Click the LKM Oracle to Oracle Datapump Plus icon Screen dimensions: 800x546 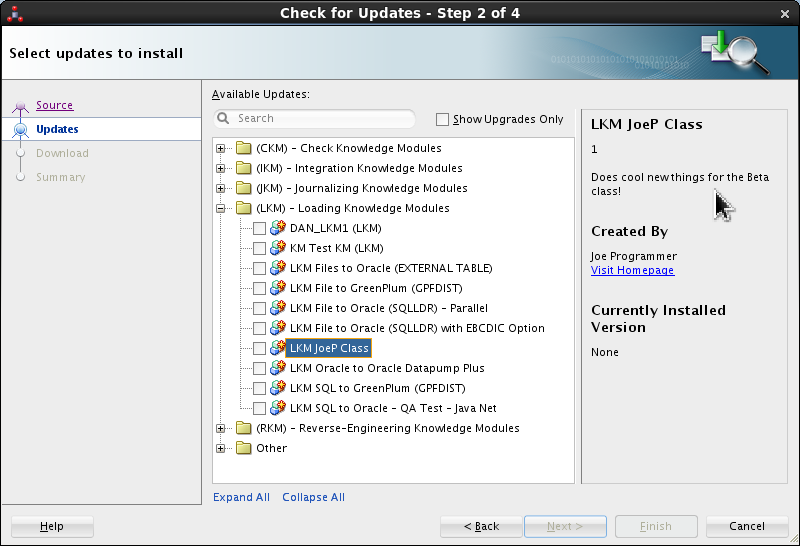click(278, 367)
